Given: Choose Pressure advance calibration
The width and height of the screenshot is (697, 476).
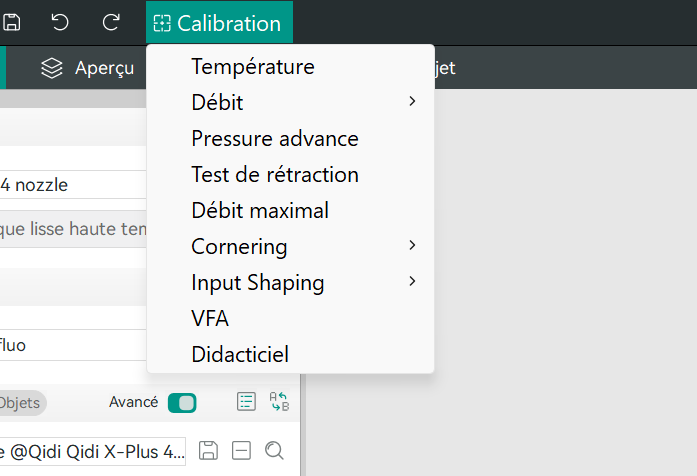Looking at the screenshot, I should pos(274,139).
